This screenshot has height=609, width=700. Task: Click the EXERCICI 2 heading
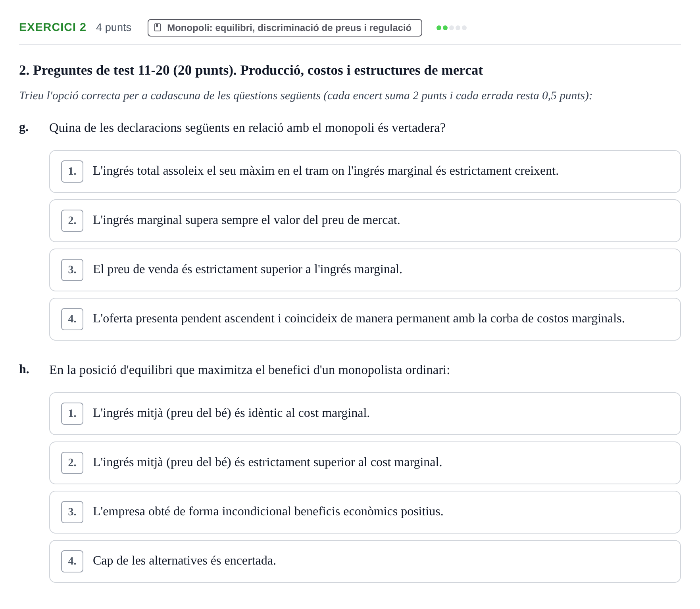tap(53, 27)
